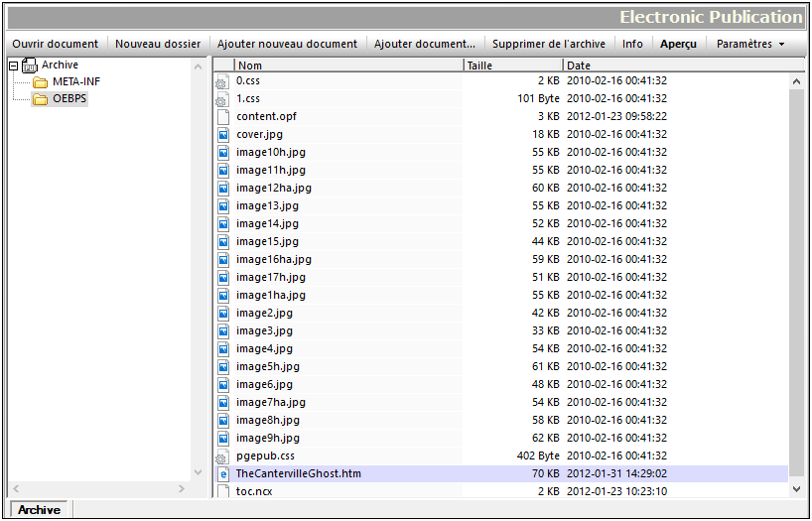Click Ajouter nouveau document button
Screen dimensions: 812x521
tap(287, 44)
